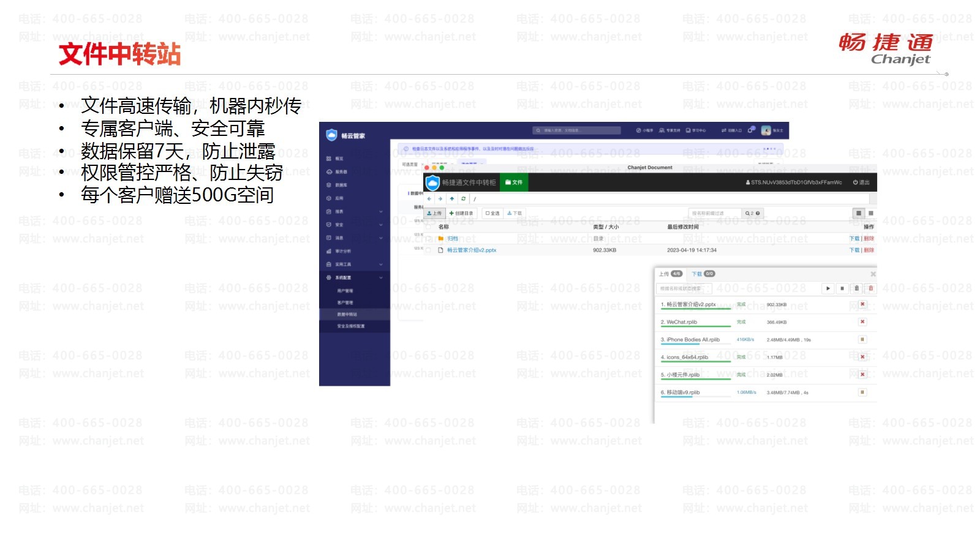The image size is (980, 551).
Task: Expand 实用工具 chevron in 畅云管家 sidebar
Action: pyautogui.click(x=381, y=264)
